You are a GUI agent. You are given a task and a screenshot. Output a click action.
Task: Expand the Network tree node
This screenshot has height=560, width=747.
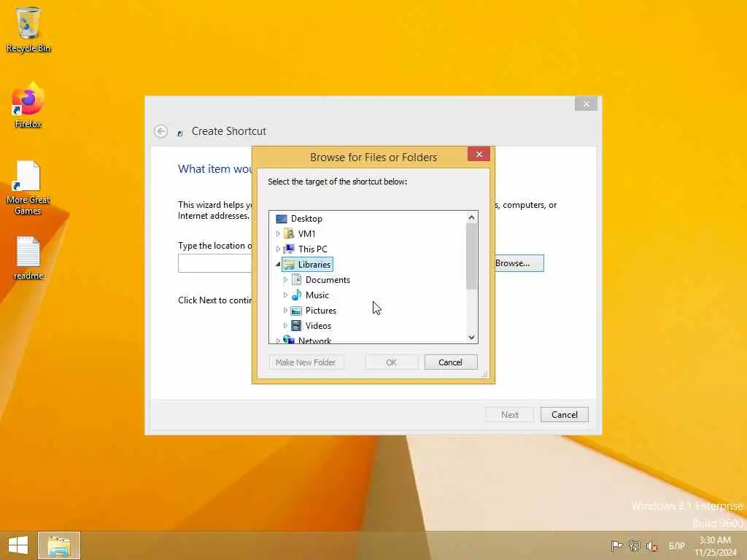click(x=278, y=341)
